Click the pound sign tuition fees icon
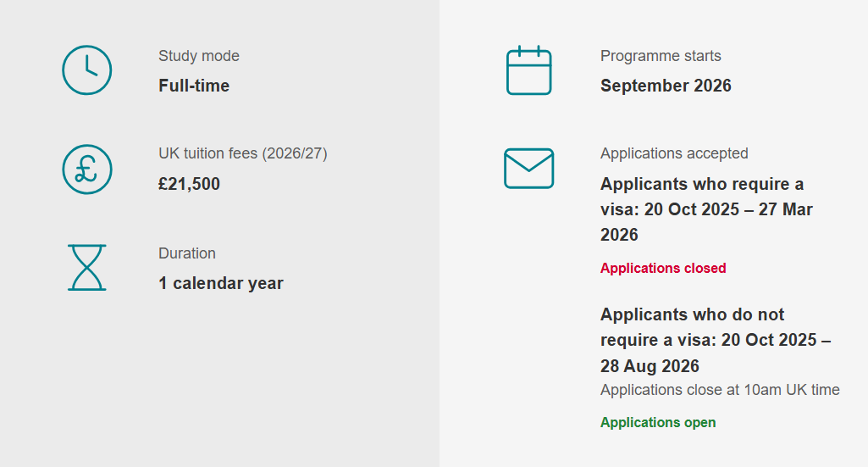Image resolution: width=868 pixels, height=467 pixels. (86, 170)
